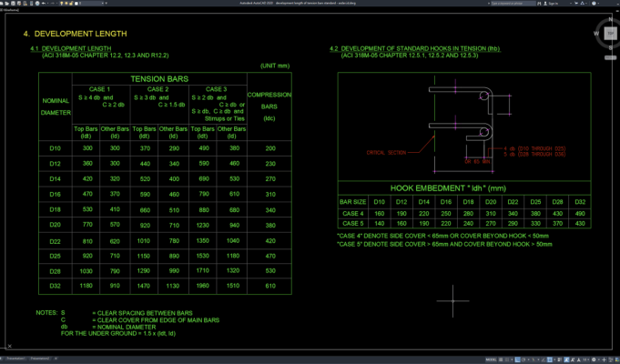Toggle Ortho mode in the status bar
620x364 pixels.
[x=518, y=359]
